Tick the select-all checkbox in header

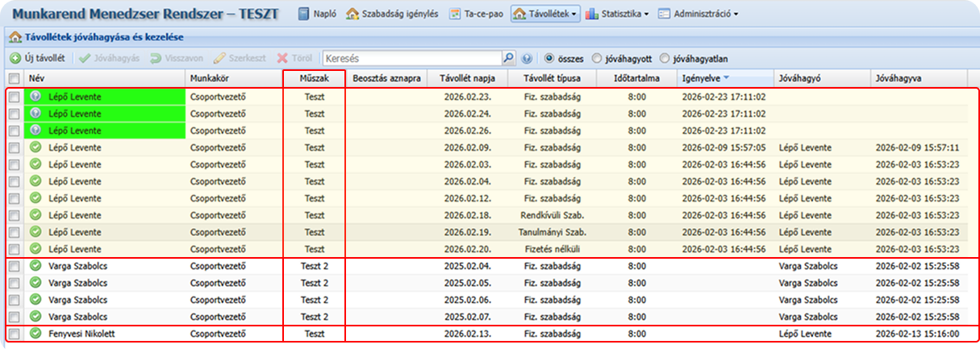click(x=14, y=78)
